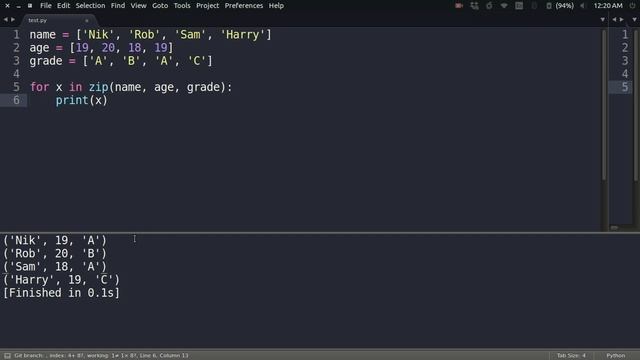Open the Tools menu
640x360 pixels.
pos(182,6)
